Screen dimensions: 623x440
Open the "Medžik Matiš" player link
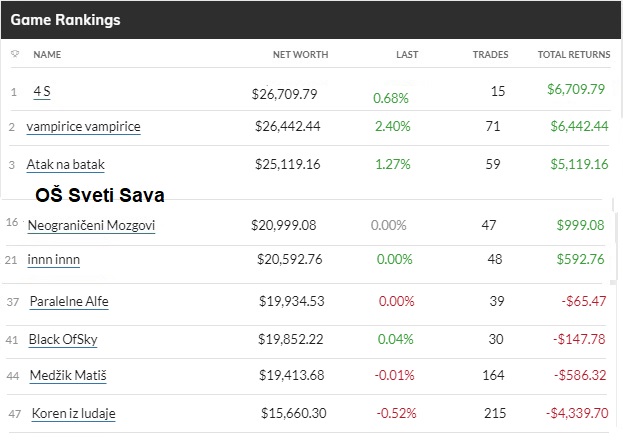[x=69, y=376]
